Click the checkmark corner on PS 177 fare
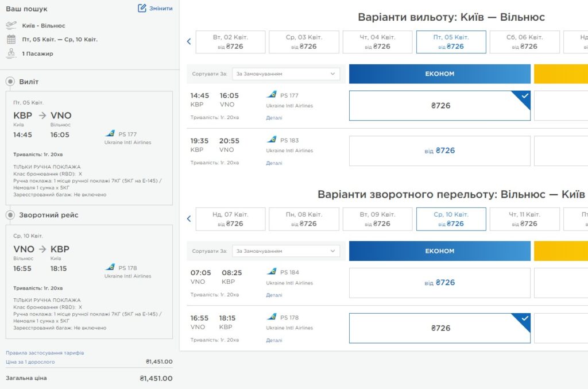The height and width of the screenshot is (389, 588). 524,96
